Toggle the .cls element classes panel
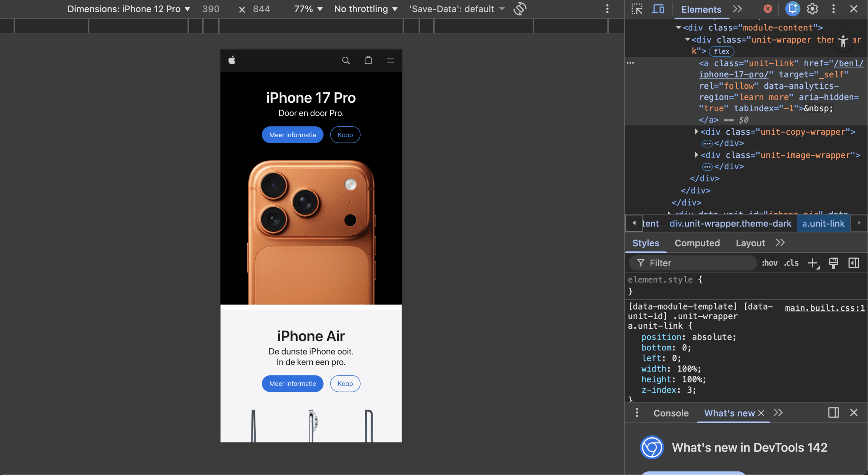The image size is (868, 475). point(791,263)
